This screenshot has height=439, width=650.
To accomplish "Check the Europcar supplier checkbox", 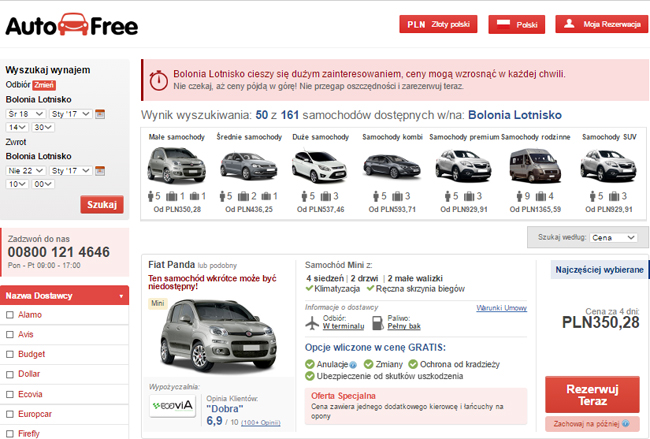I will tap(10, 414).
